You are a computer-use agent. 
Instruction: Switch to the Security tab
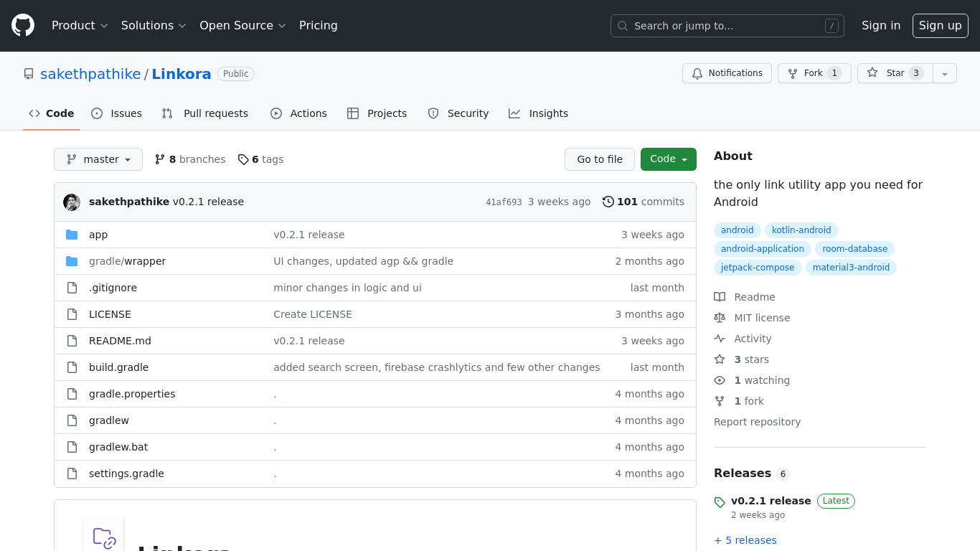[x=458, y=113]
